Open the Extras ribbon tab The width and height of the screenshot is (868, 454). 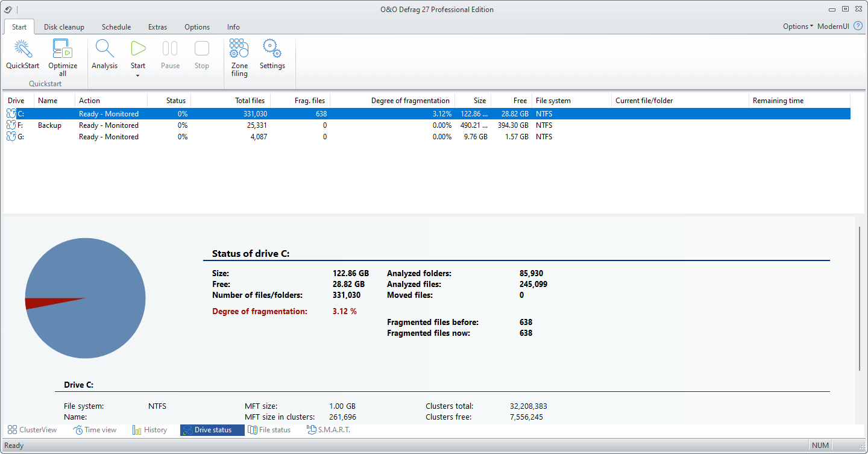[158, 27]
